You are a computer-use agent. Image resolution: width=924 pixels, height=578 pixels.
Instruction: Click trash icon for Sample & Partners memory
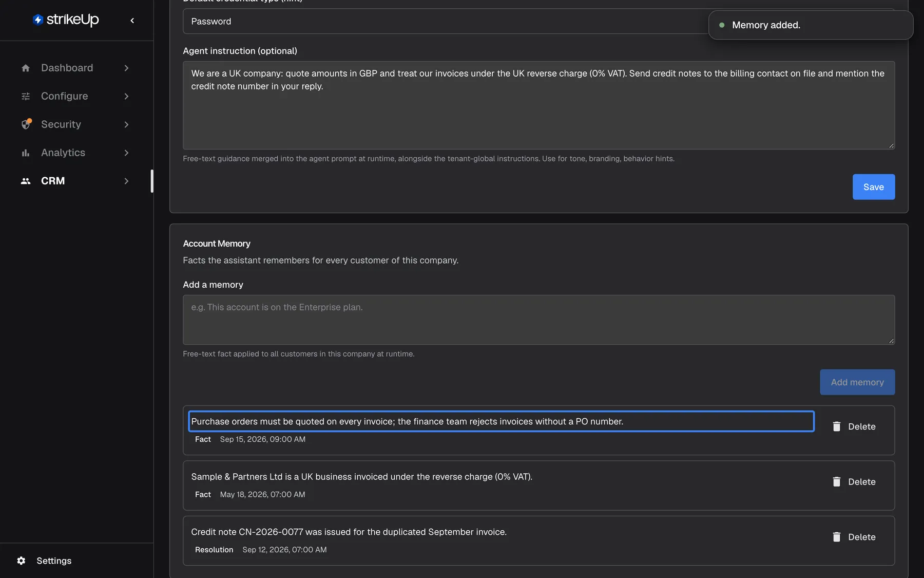click(837, 481)
